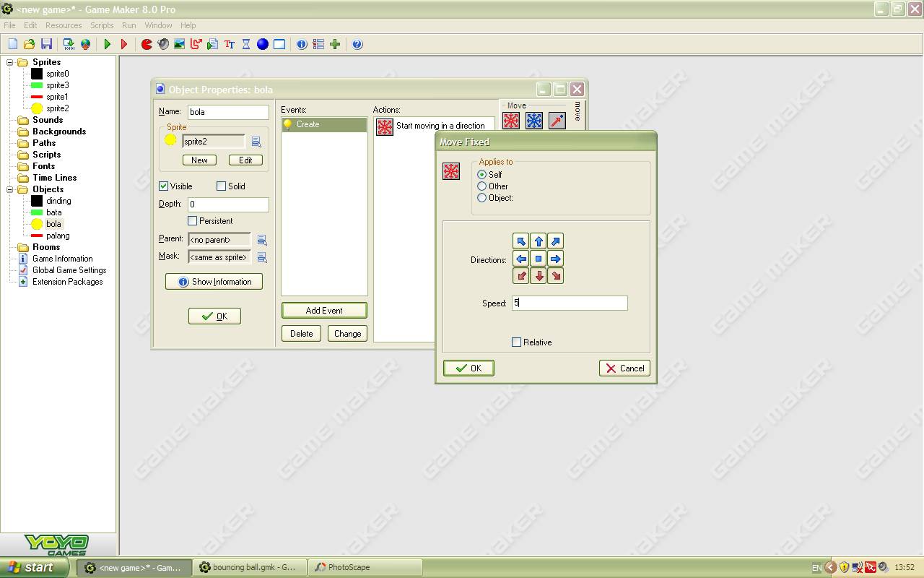Click Show Information button
Image resolution: width=924 pixels, height=578 pixels.
(214, 281)
